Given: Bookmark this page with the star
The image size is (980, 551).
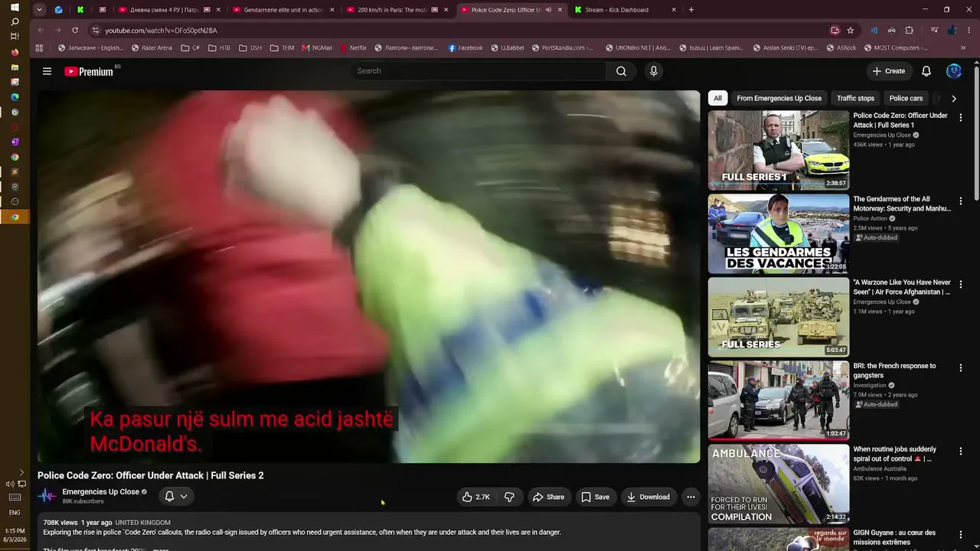Looking at the screenshot, I should [851, 30].
